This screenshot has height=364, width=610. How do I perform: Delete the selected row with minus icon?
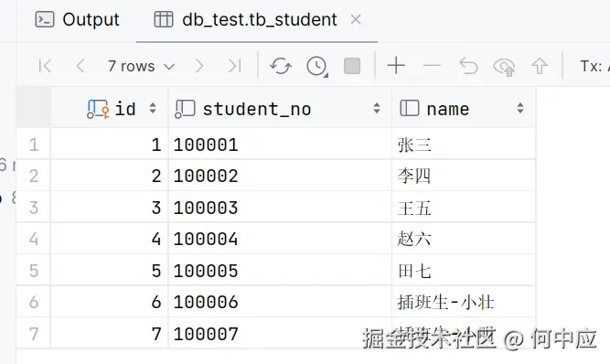click(x=432, y=65)
